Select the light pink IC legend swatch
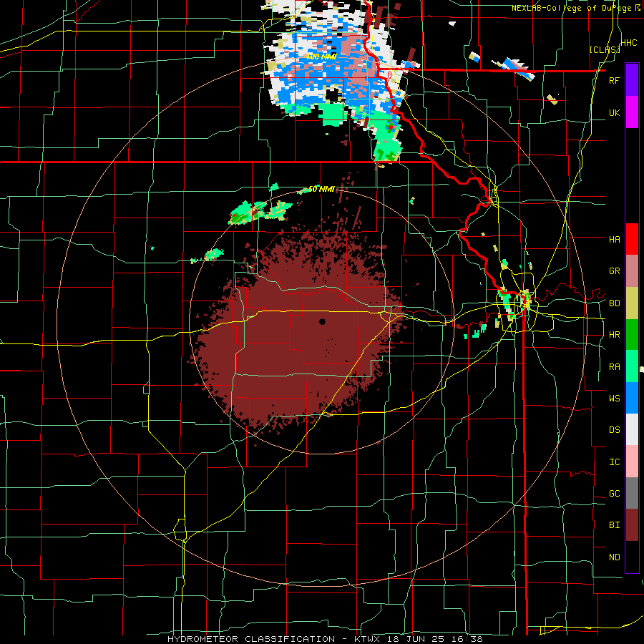The width and height of the screenshot is (644, 644). point(632,462)
